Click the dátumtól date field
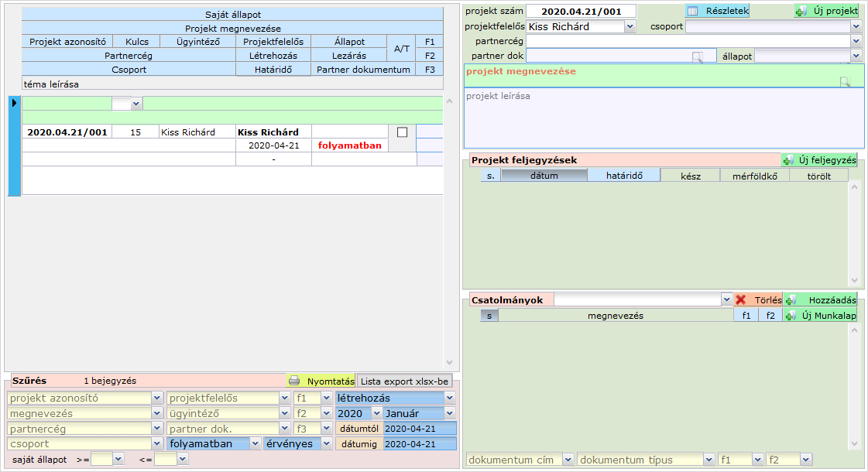868x472 pixels. click(420, 429)
